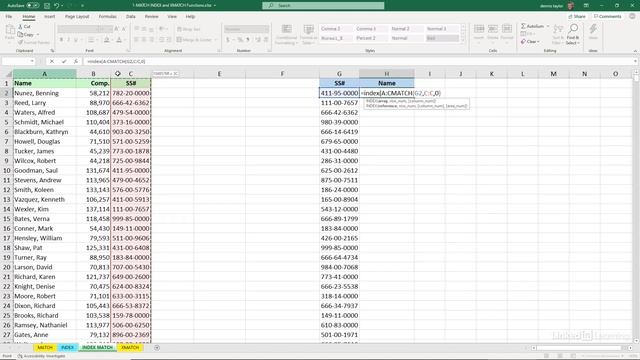Click the Decrease Font Size icon
Viewport: 640px width, 360px height.
click(124, 29)
